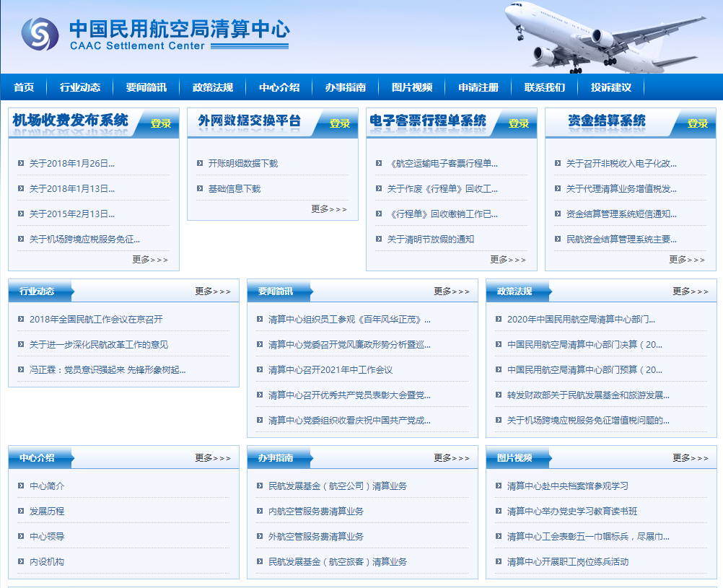The image size is (723, 588).
Task: Go to 要闻简讯 in the navigation bar
Action: (x=146, y=87)
